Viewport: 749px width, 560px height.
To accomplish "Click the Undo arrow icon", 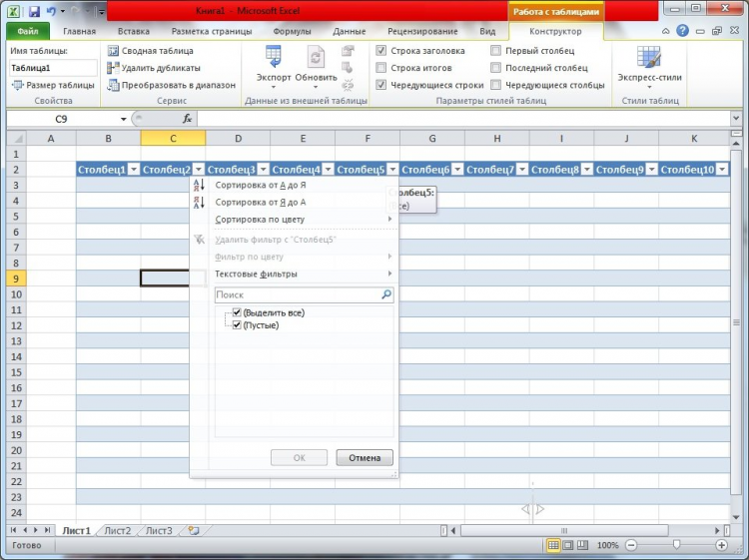I will pyautogui.click(x=51, y=11).
